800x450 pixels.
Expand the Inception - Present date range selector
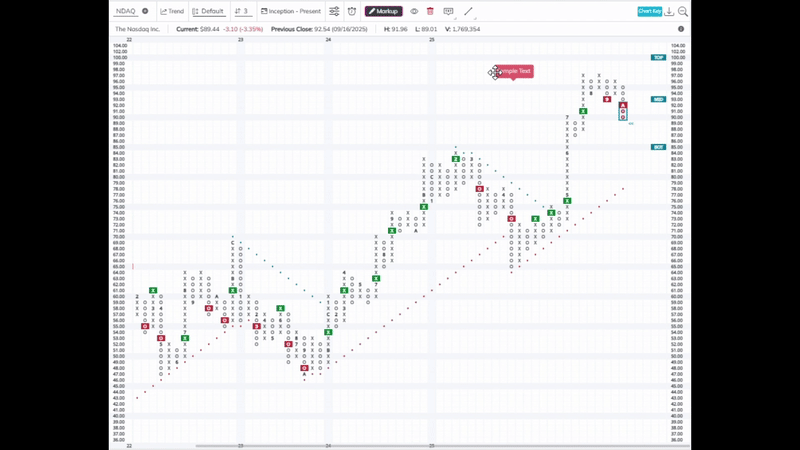tap(291, 11)
